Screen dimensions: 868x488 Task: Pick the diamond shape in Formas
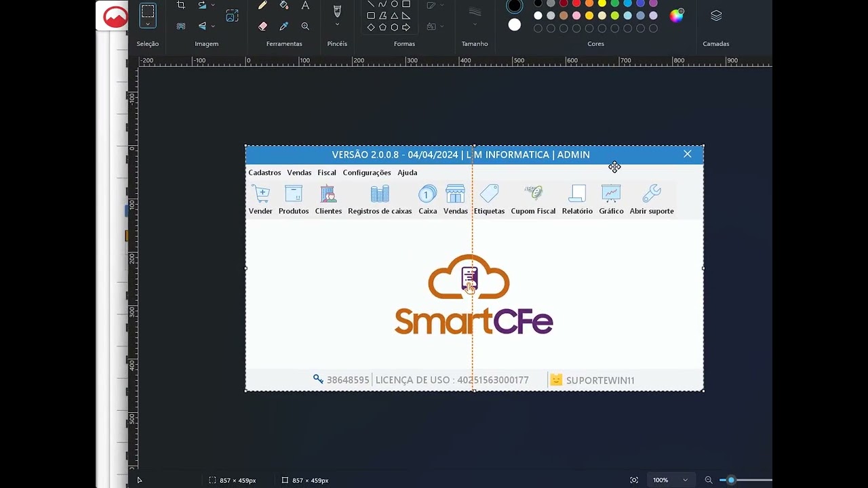click(x=371, y=27)
